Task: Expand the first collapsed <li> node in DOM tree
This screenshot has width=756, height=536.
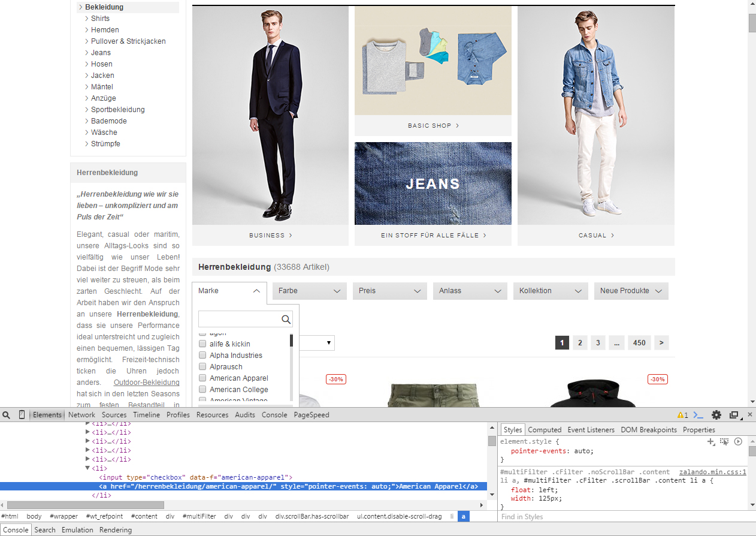Action: pos(88,423)
